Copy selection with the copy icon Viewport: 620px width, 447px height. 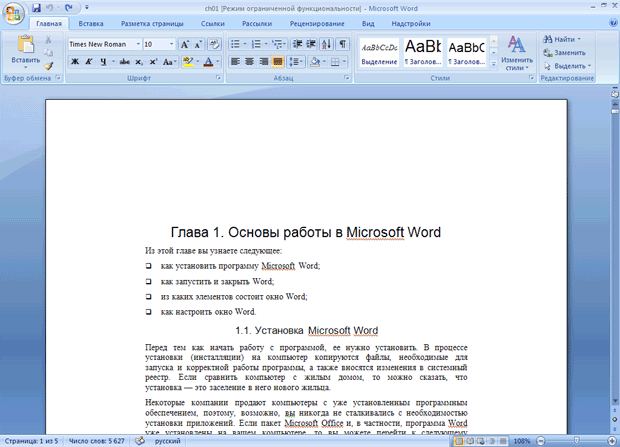click(48, 53)
